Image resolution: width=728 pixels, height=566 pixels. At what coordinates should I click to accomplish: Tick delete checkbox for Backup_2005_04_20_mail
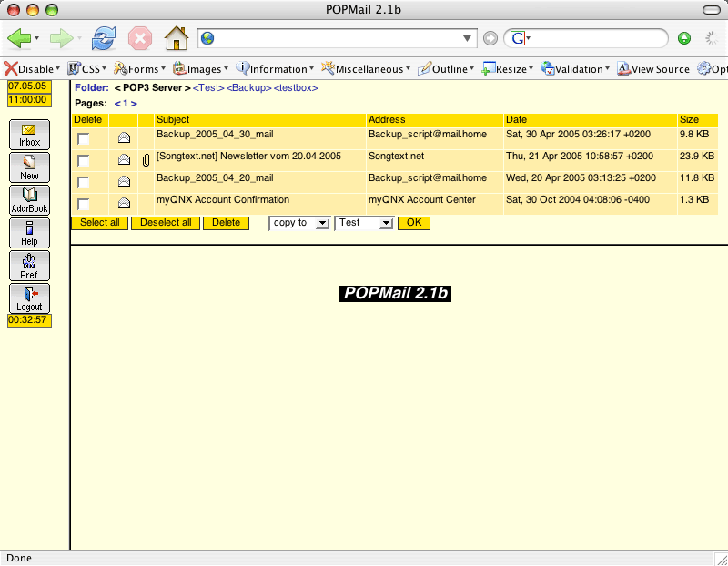pos(84,182)
